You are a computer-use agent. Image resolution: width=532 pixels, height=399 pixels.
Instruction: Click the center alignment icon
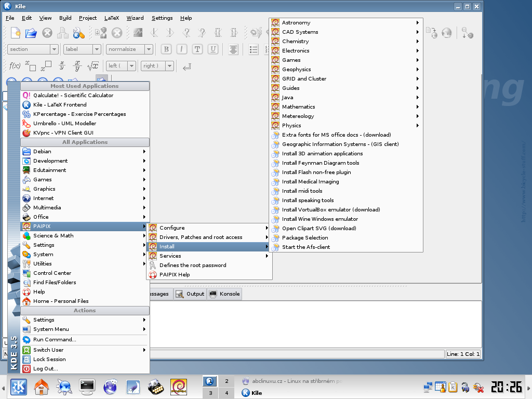(x=233, y=49)
